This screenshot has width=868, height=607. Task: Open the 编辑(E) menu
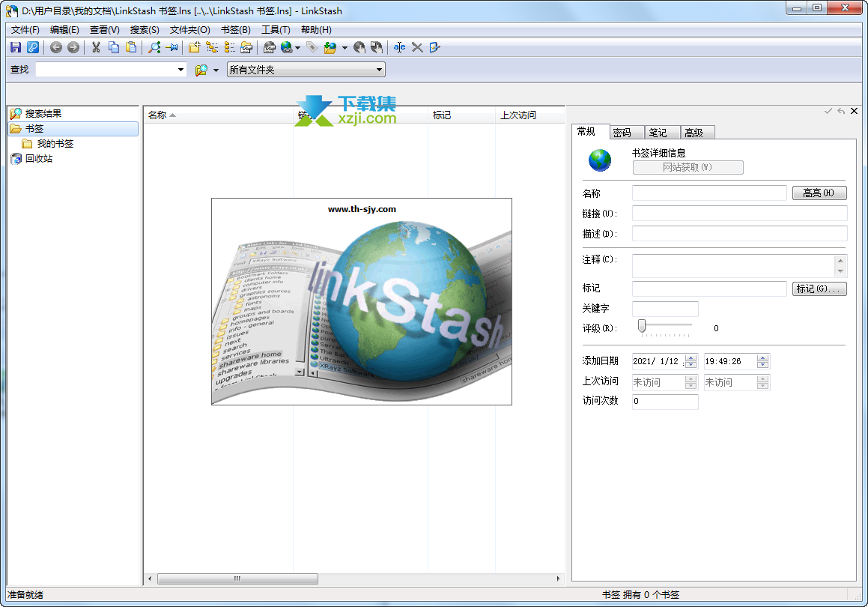point(64,30)
